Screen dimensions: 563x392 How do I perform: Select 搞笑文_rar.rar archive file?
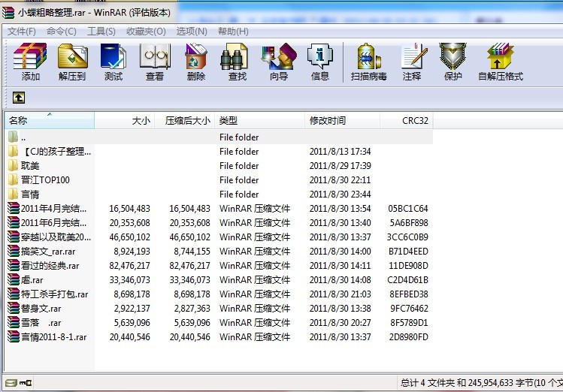pos(42,251)
